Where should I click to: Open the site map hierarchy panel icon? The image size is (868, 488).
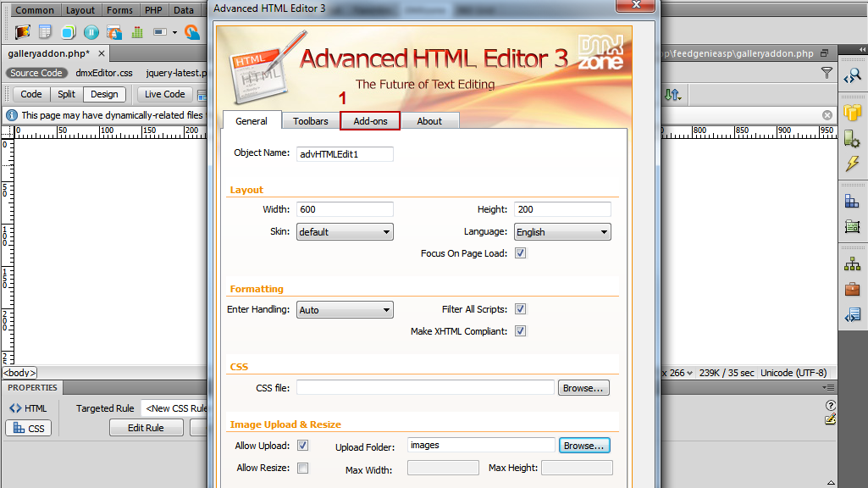coord(853,264)
